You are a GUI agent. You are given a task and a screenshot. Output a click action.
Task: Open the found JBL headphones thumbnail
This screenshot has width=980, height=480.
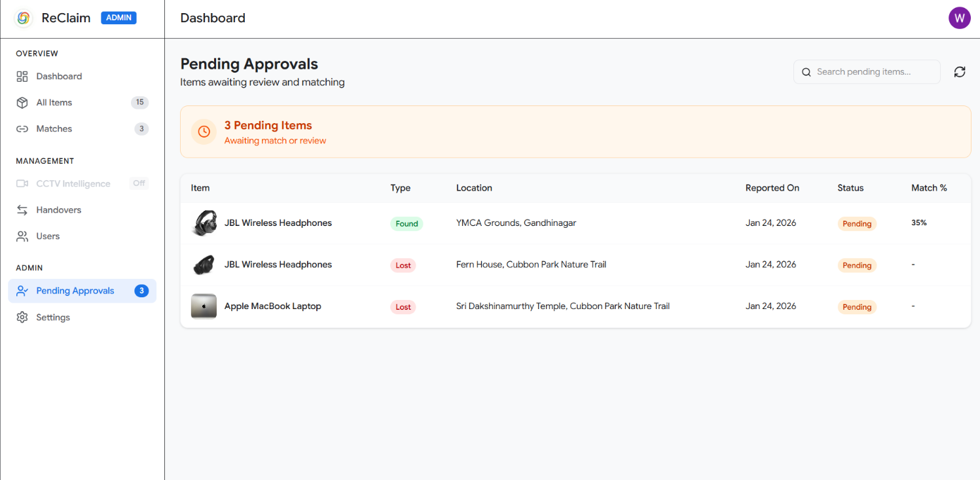coord(204,223)
